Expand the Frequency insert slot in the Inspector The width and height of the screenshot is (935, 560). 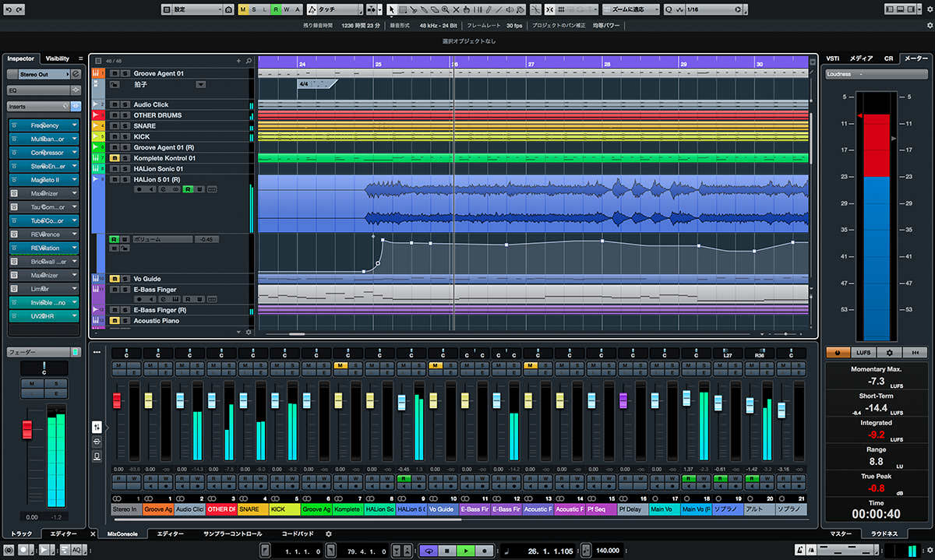click(x=74, y=125)
